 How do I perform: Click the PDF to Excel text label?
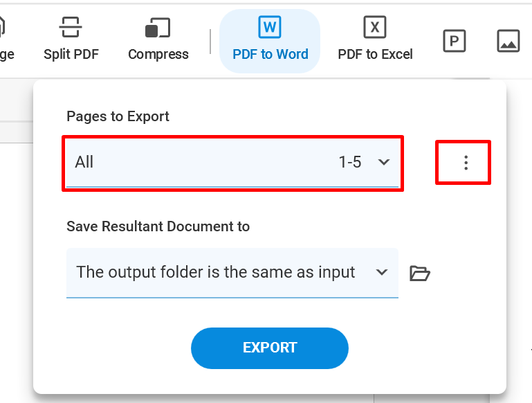coord(375,54)
